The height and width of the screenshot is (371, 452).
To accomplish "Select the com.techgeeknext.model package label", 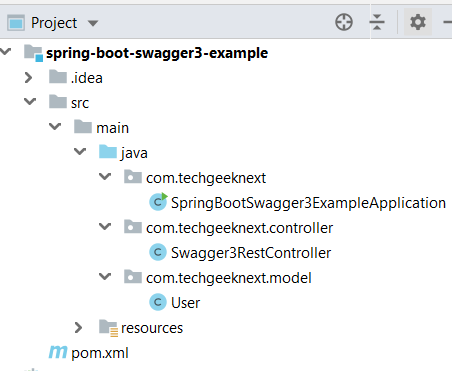I will coord(229,278).
